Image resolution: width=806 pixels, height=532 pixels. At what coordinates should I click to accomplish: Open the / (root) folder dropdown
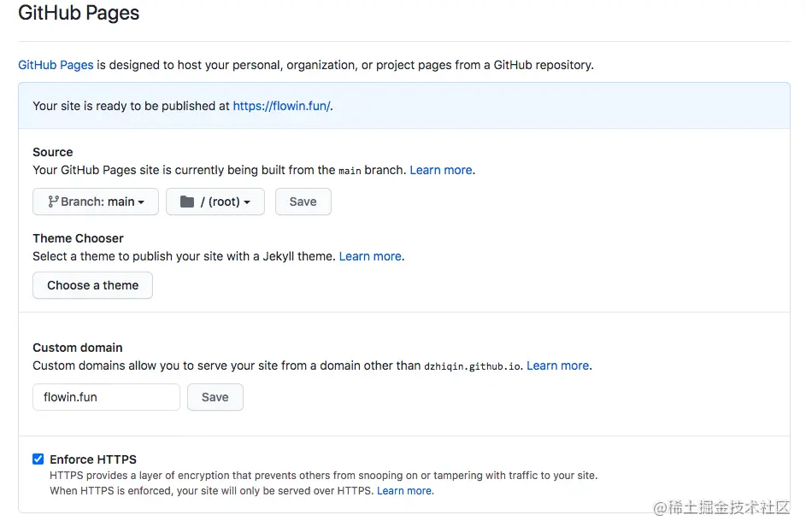click(215, 202)
